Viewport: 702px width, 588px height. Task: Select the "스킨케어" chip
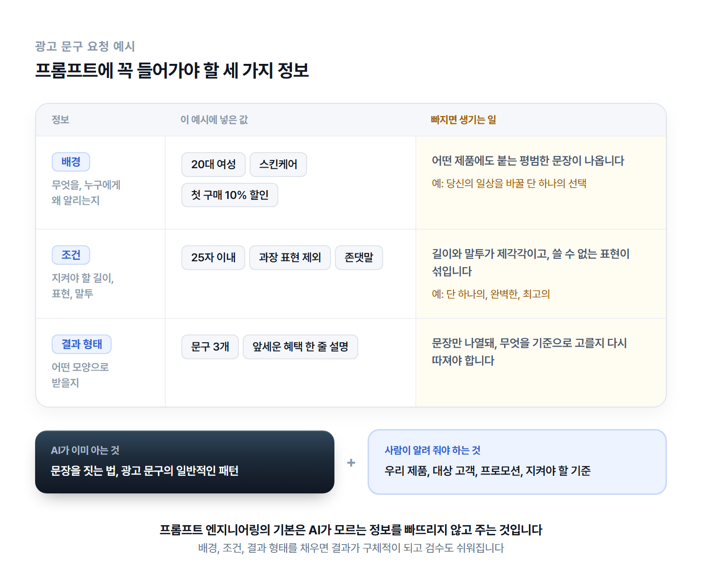[278, 164]
